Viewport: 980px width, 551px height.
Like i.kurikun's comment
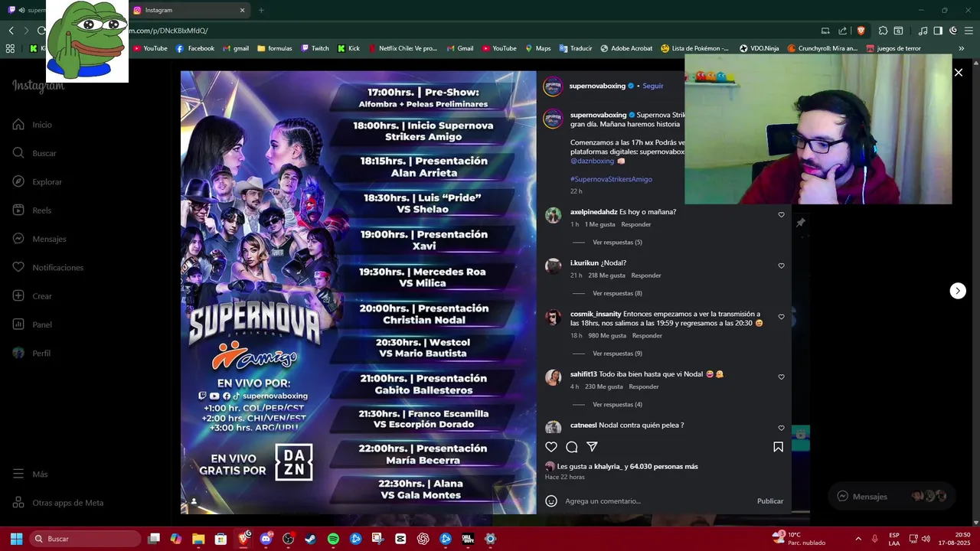coord(781,266)
